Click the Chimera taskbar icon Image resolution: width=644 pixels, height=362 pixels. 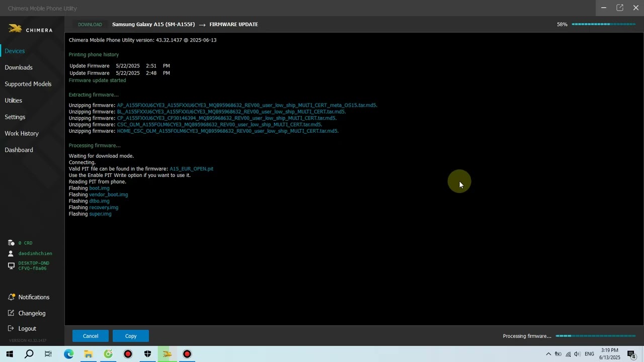pyautogui.click(x=167, y=354)
